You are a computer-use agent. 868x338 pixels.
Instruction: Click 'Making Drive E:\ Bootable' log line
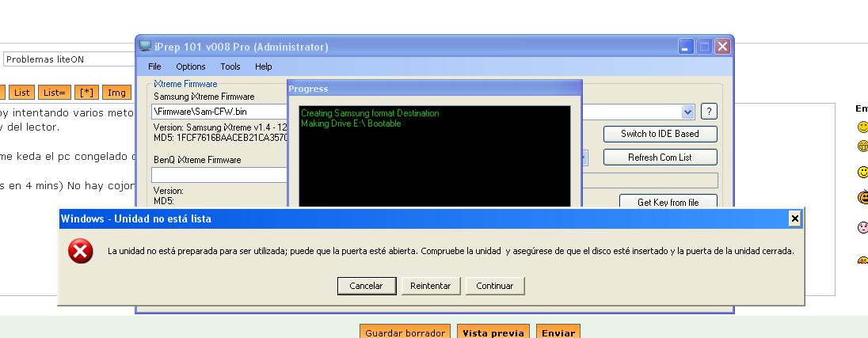351,123
